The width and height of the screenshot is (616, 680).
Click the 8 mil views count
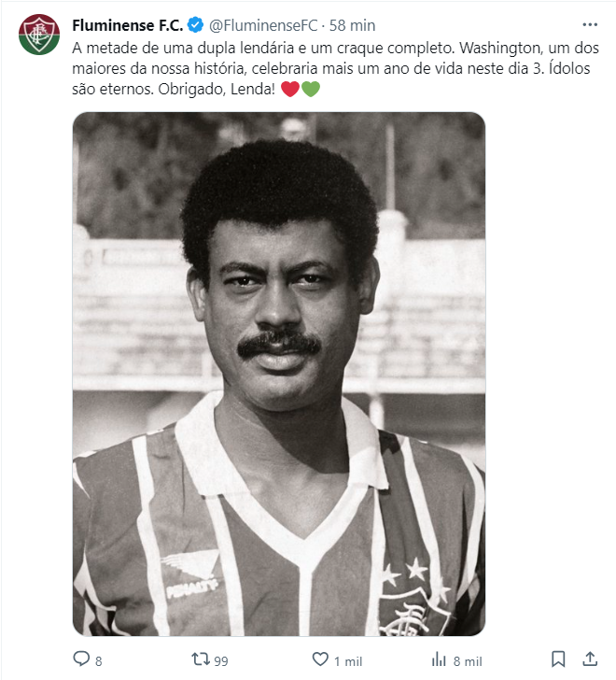(x=468, y=661)
